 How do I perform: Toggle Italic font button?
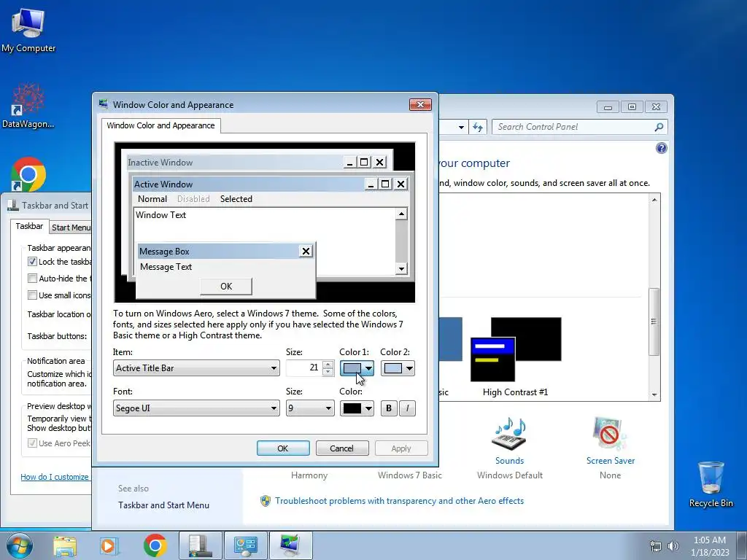(407, 408)
